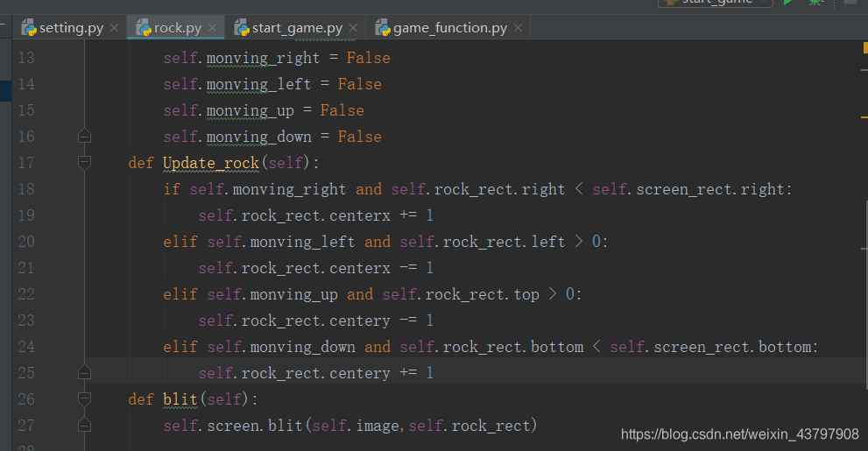The width and height of the screenshot is (868, 451).
Task: Collapse the Update_rock function fold marker on line 17
Action: 84,163
